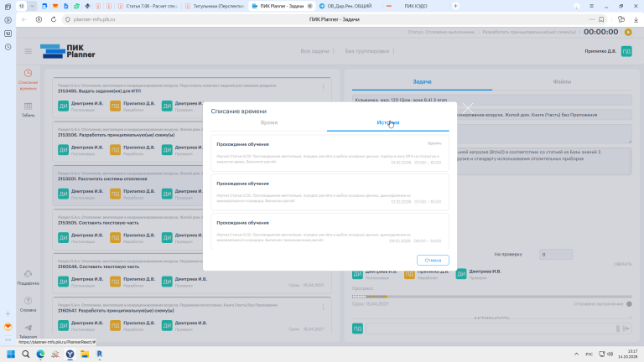
Task: Click the Отмена button
Action: [433, 261]
